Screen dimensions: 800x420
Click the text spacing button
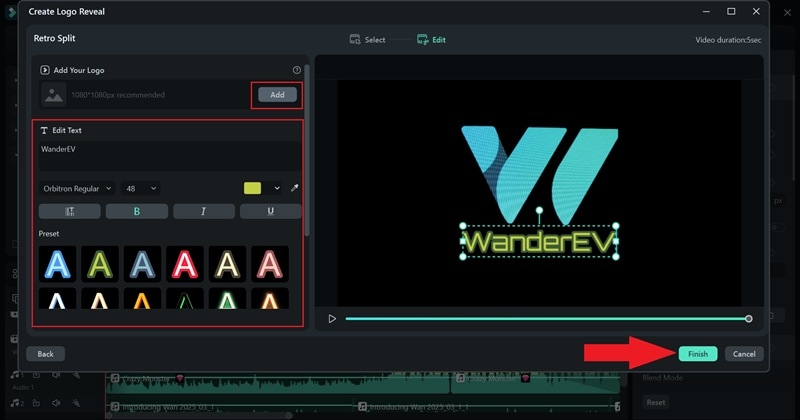coord(69,211)
